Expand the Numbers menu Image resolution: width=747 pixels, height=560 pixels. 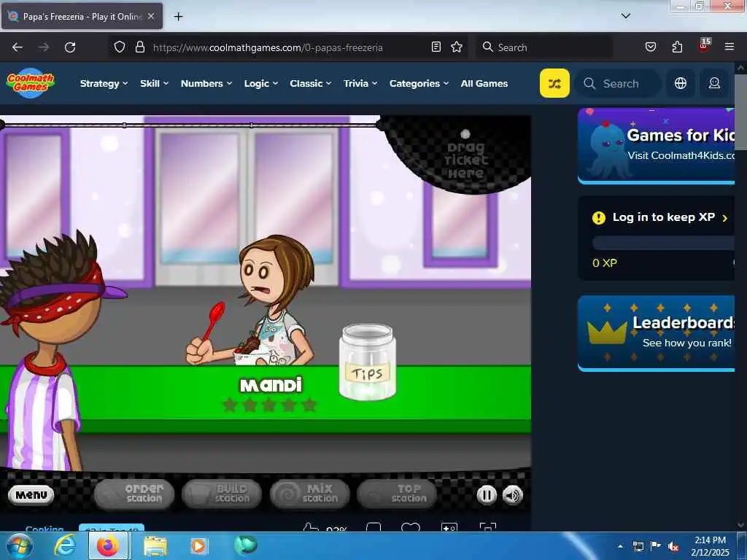click(206, 83)
